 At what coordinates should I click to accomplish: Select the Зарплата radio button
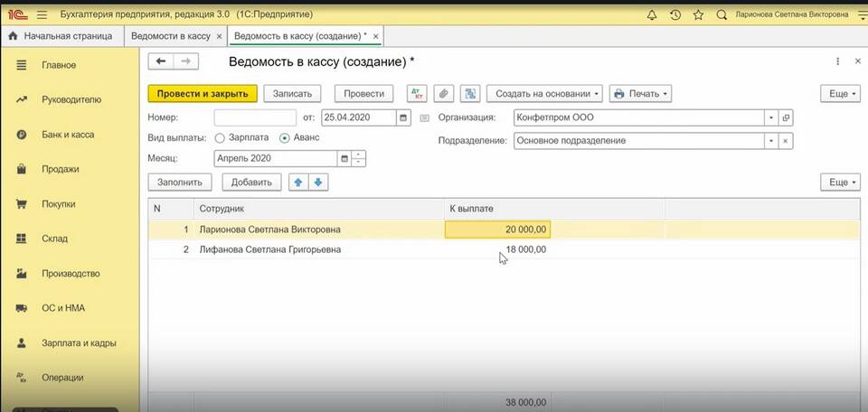pyautogui.click(x=220, y=138)
